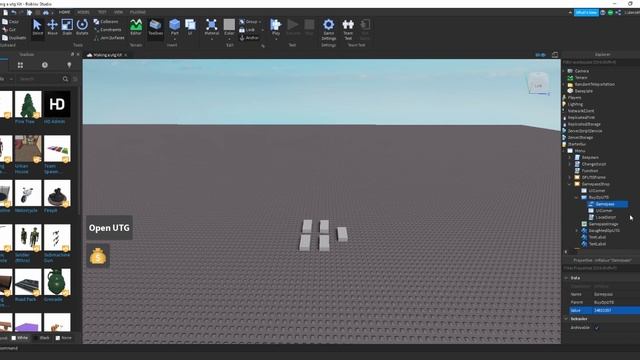Open the Toolbox inventory grid tab
Image resolution: width=640 pixels, height=360 pixels.
tap(20, 65)
